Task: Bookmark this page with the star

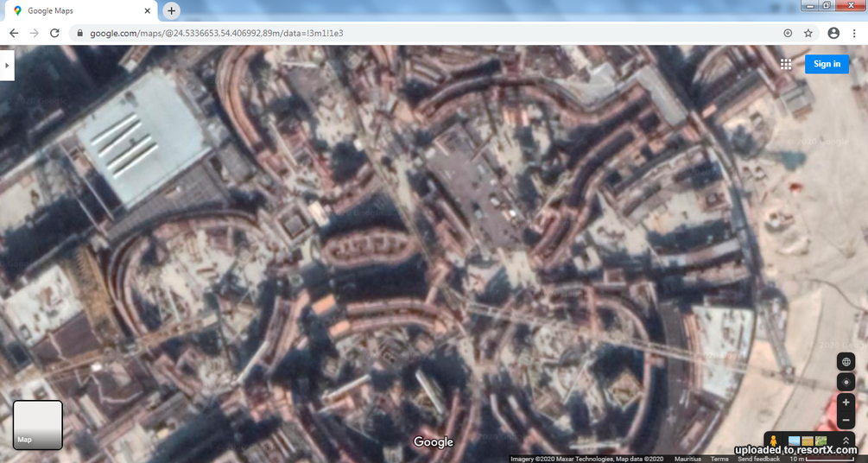Action: coord(808,33)
